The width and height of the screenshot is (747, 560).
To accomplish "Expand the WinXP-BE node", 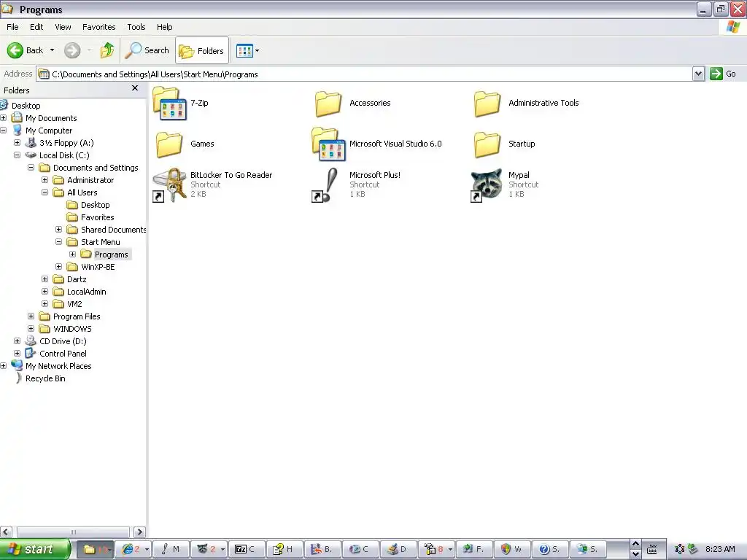I will tap(58, 266).
